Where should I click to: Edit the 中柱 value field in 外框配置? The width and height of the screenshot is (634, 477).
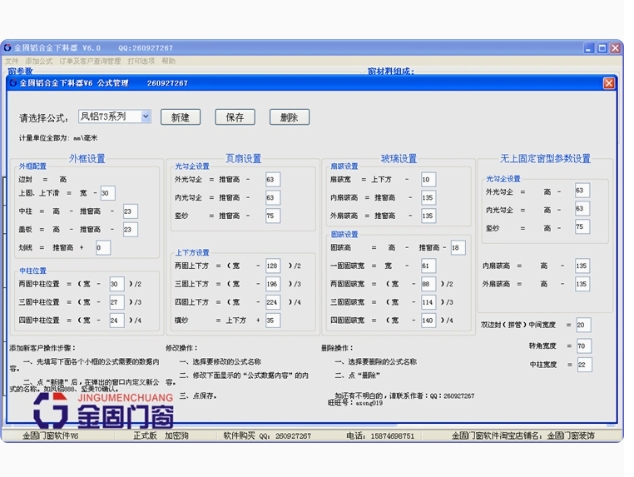coord(130,211)
